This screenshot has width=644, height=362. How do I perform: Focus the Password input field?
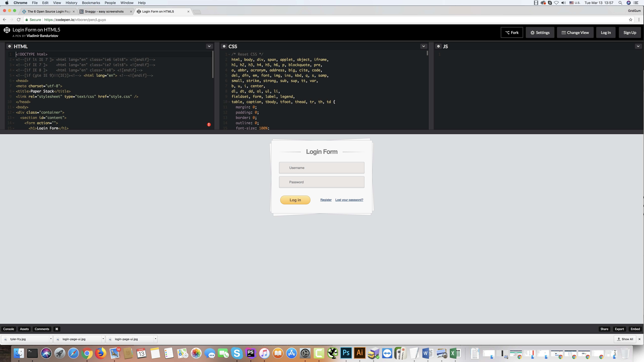coord(322,182)
